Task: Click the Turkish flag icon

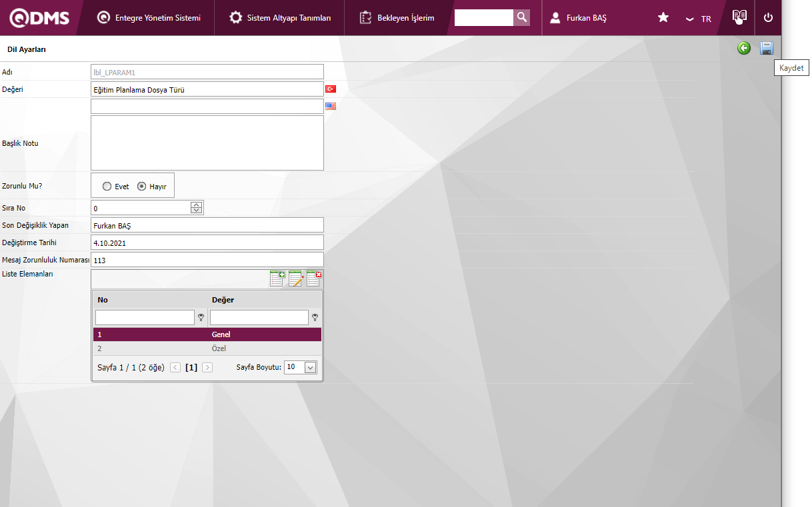Action: click(331, 89)
